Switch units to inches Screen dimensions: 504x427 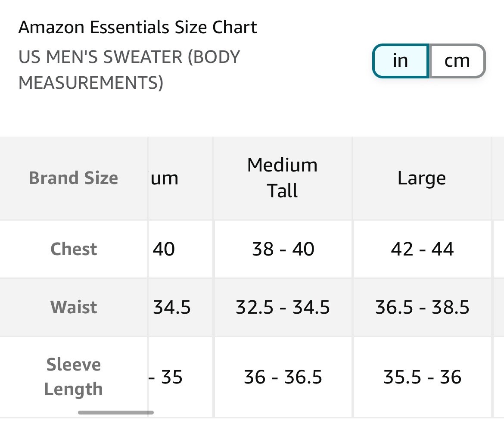400,61
